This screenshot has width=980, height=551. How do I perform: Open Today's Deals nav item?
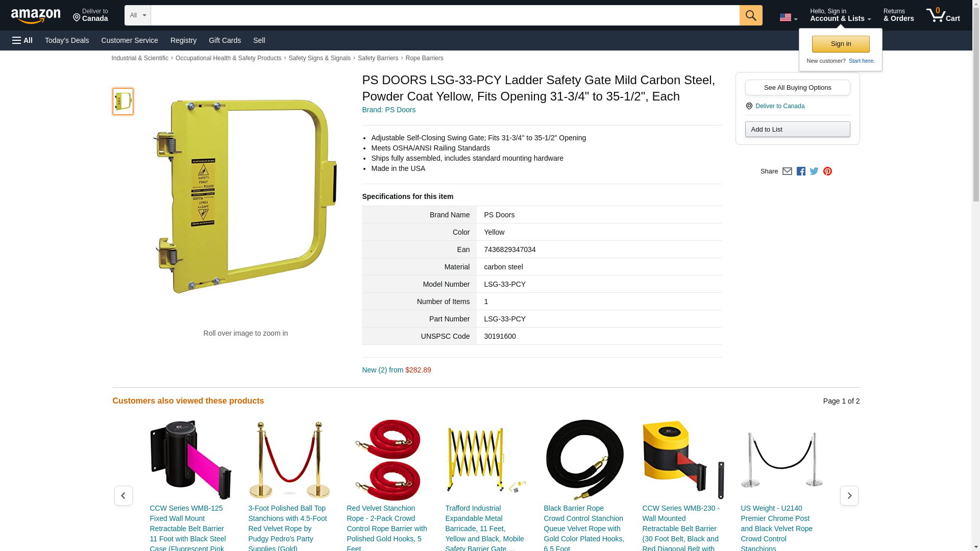point(67,40)
